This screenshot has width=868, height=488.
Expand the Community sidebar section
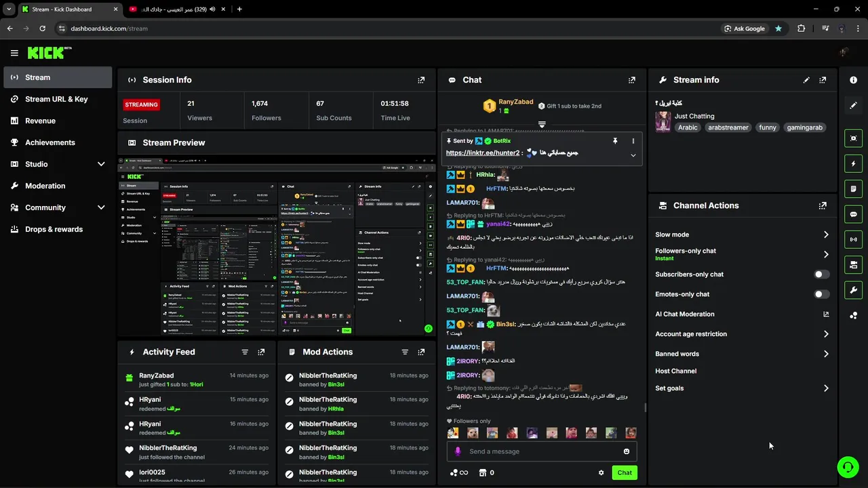[101, 207]
